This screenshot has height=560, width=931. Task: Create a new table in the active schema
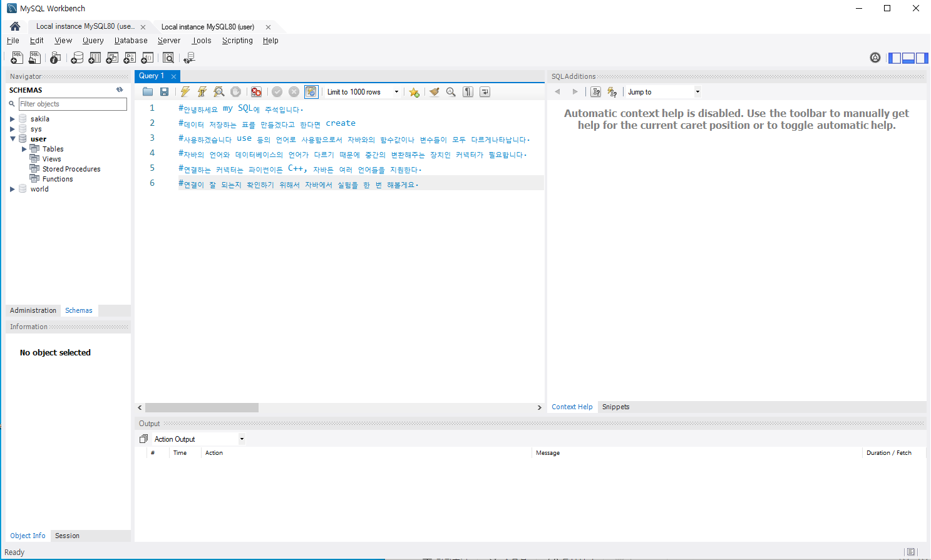point(95,58)
